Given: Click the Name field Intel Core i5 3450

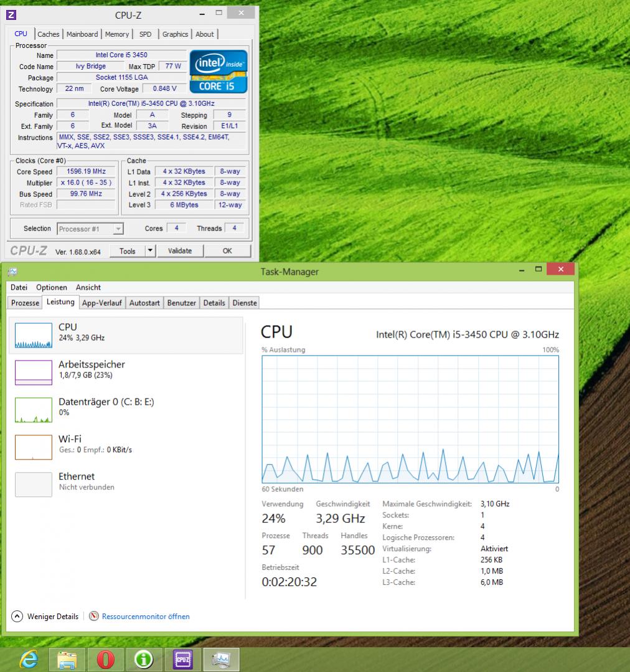Looking at the screenshot, I should click(x=121, y=55).
